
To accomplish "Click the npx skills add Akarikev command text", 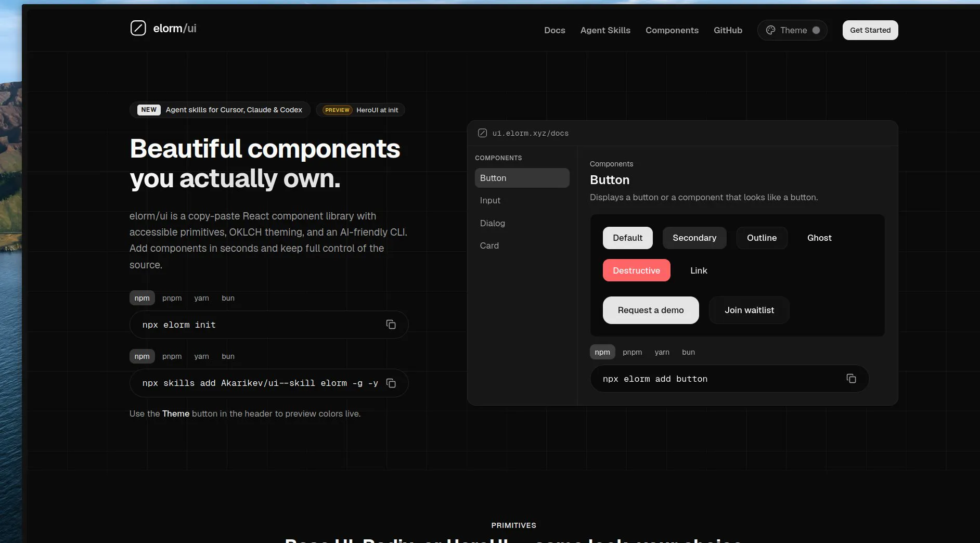I will pos(260,383).
